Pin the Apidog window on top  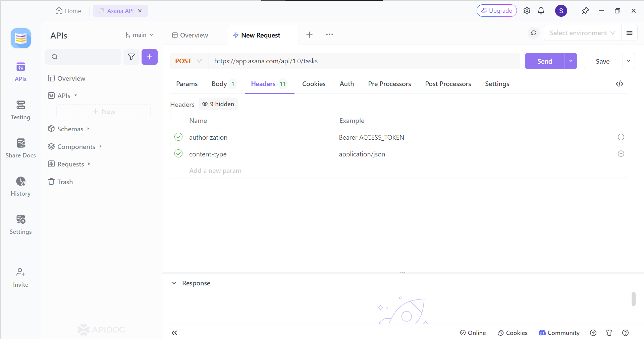pyautogui.click(x=585, y=10)
